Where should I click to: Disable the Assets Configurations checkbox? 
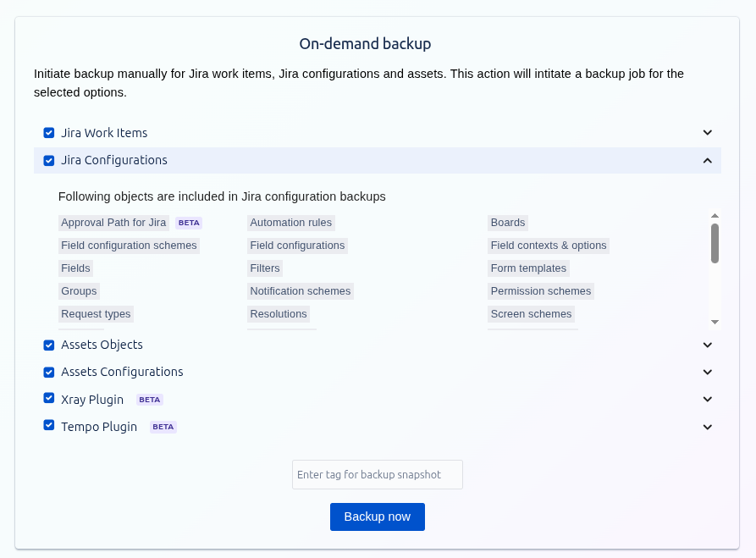click(x=49, y=372)
